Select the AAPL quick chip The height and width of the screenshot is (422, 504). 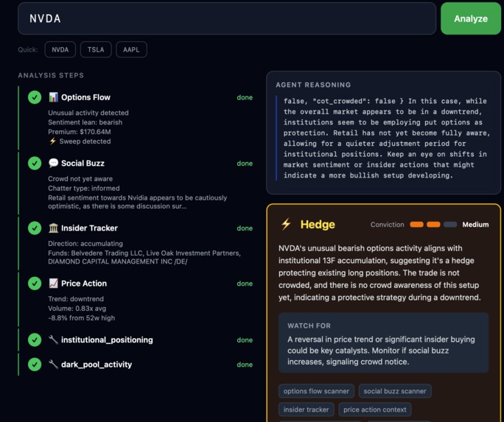pyautogui.click(x=131, y=49)
